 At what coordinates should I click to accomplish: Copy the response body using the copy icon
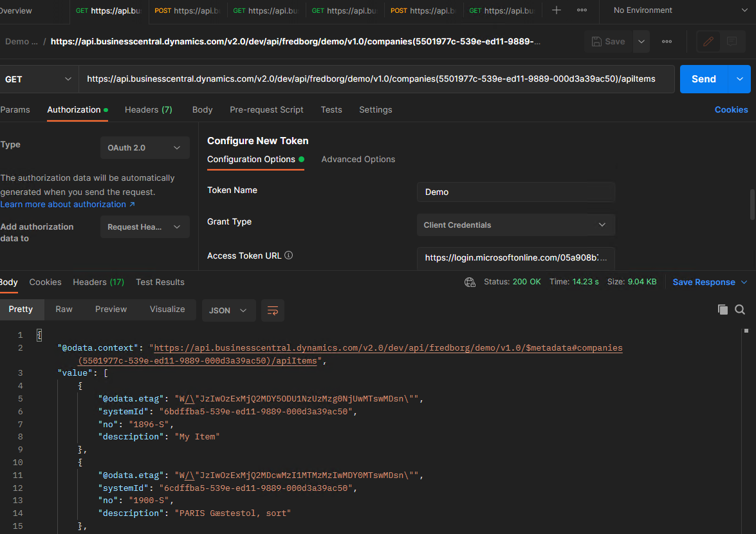click(x=722, y=309)
